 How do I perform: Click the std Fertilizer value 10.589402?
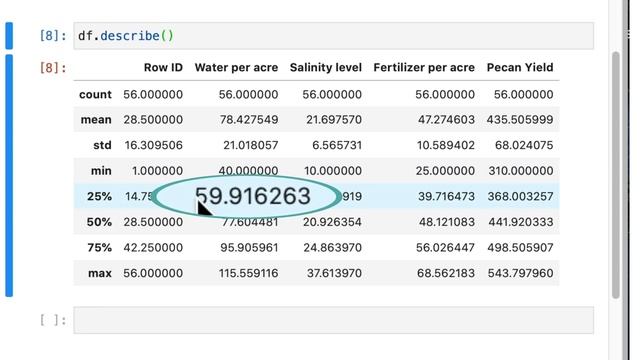click(x=446, y=145)
